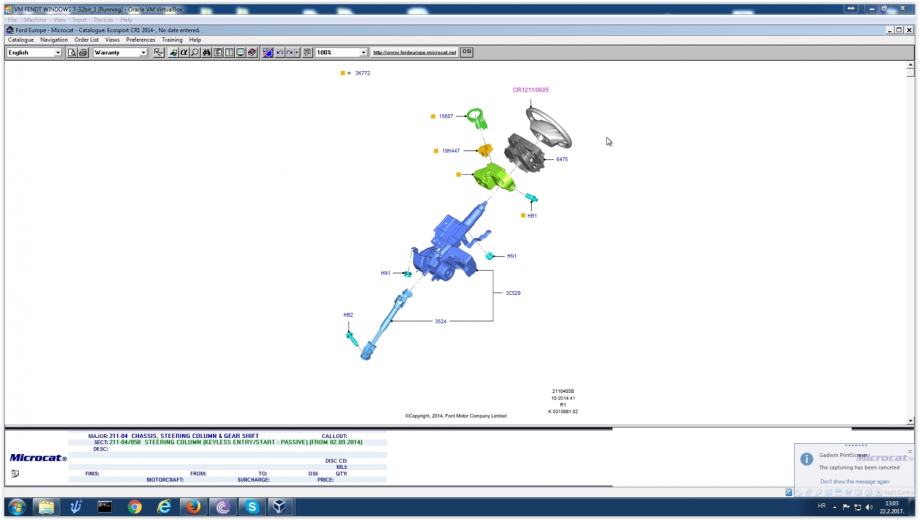Click the OSI toolbar button

pyautogui.click(x=467, y=52)
